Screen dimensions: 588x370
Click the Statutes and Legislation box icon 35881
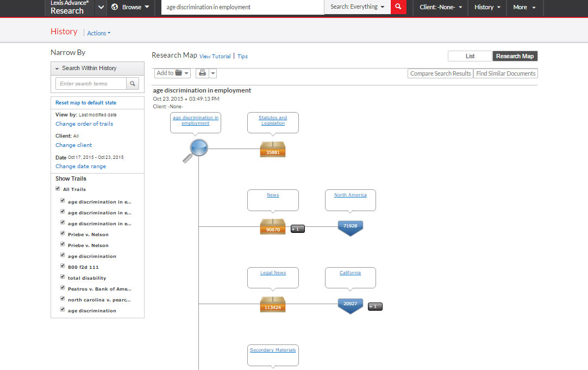(x=273, y=150)
